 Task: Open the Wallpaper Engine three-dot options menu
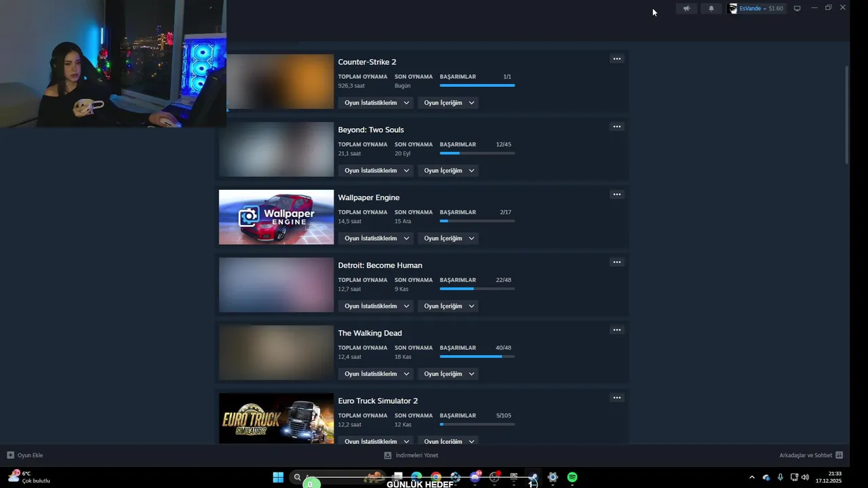616,195
